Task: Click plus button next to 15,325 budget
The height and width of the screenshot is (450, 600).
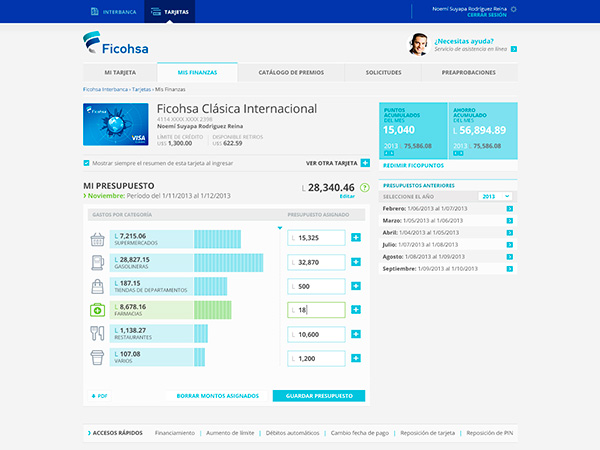Action: click(x=356, y=238)
